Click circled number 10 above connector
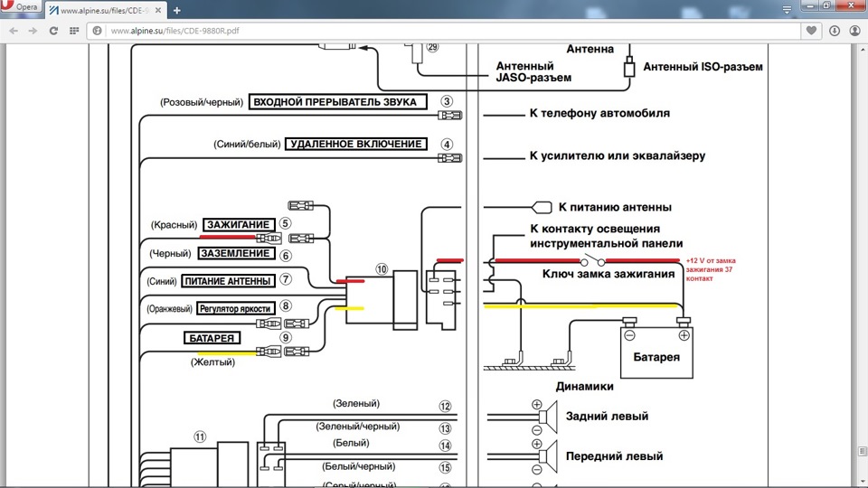 (x=382, y=269)
